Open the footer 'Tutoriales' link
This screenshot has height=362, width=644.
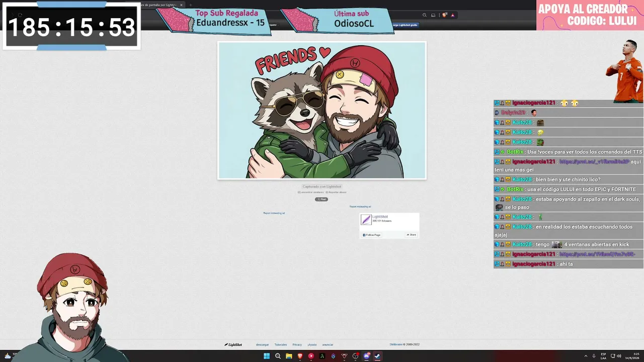[x=281, y=345]
